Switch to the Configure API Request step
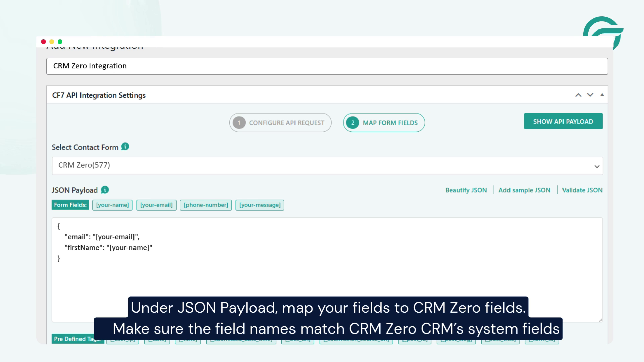The height and width of the screenshot is (362, 644). coord(280,123)
